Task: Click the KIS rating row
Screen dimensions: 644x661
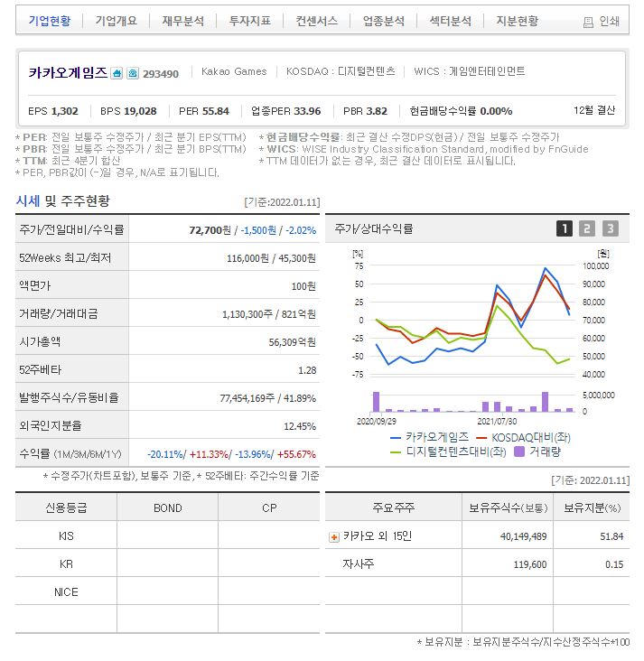Action: 167,536
